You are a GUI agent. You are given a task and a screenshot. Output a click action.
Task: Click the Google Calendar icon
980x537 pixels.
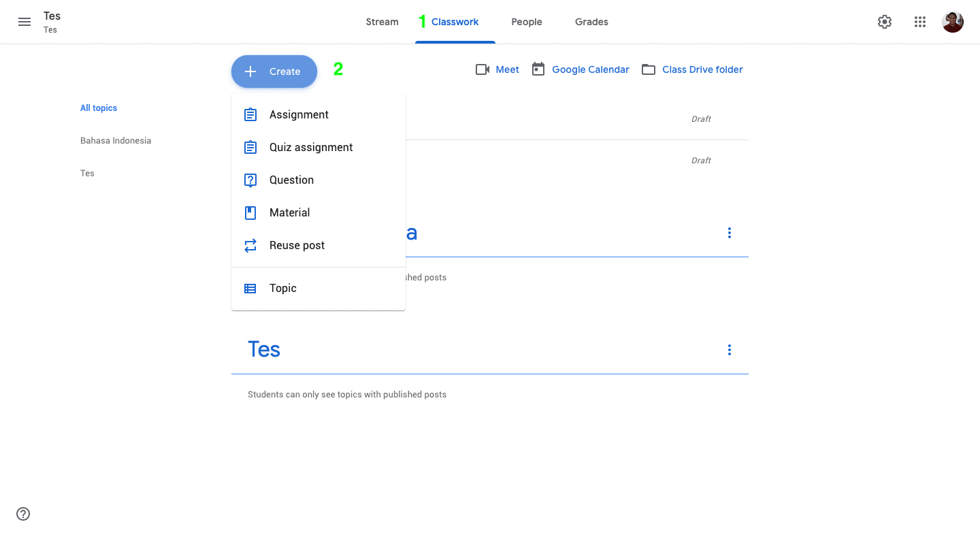[x=538, y=69]
